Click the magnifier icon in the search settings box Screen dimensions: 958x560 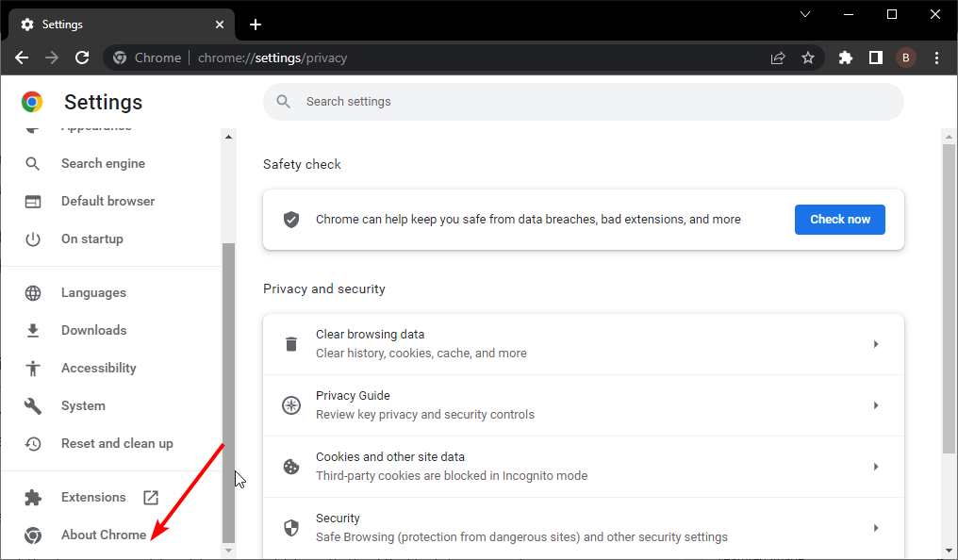(x=283, y=102)
